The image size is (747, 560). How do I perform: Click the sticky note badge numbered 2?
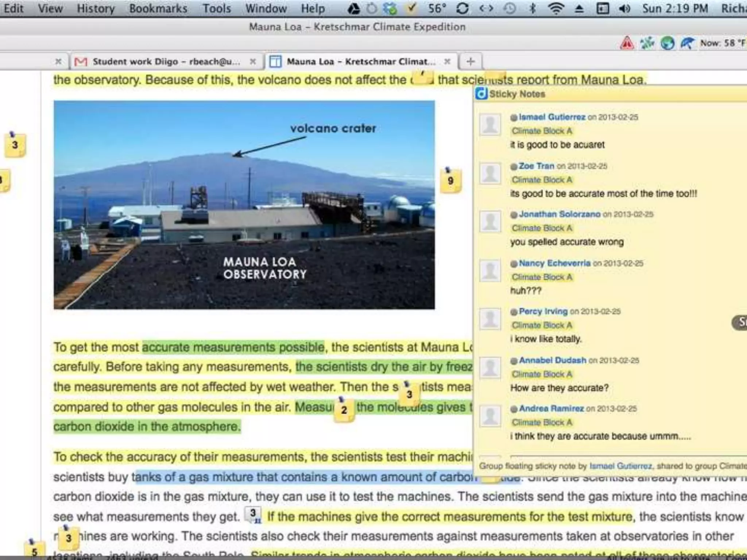click(x=344, y=410)
